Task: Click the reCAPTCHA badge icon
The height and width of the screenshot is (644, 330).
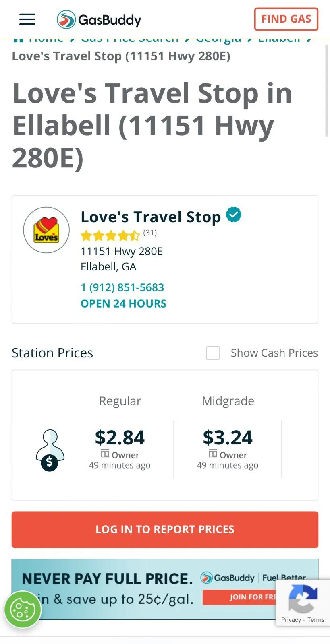Action: tap(303, 599)
